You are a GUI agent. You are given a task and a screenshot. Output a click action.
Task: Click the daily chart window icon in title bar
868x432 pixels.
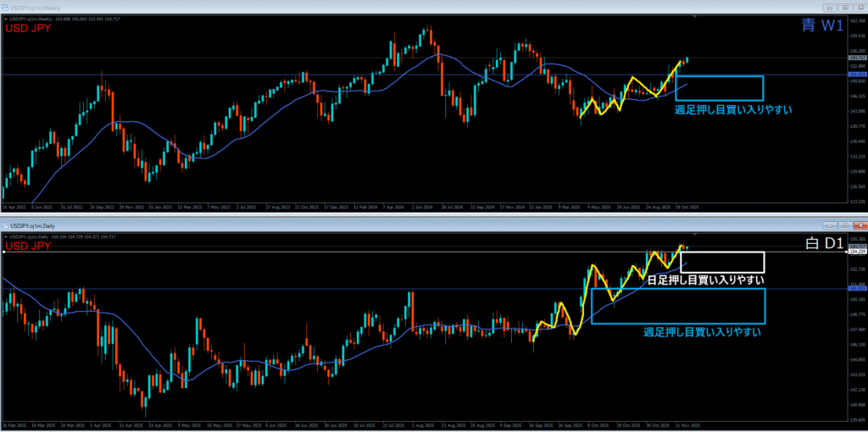(x=5, y=227)
